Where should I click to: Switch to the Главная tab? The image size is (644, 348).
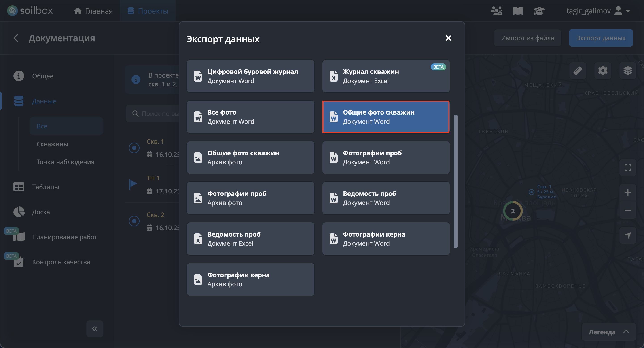pyautogui.click(x=93, y=11)
